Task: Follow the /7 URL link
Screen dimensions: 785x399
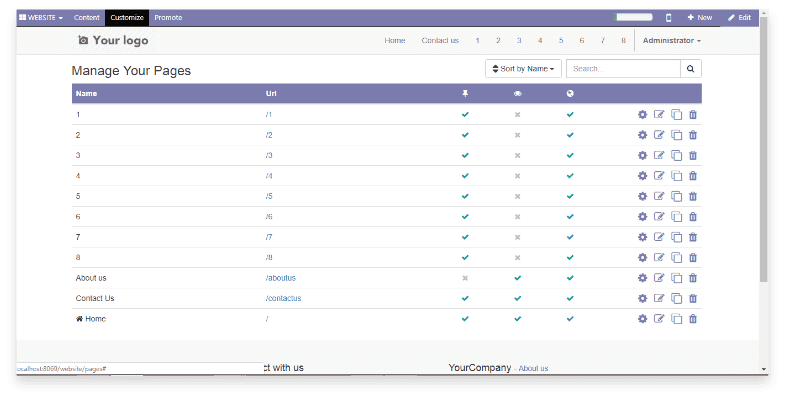Action: (269, 237)
